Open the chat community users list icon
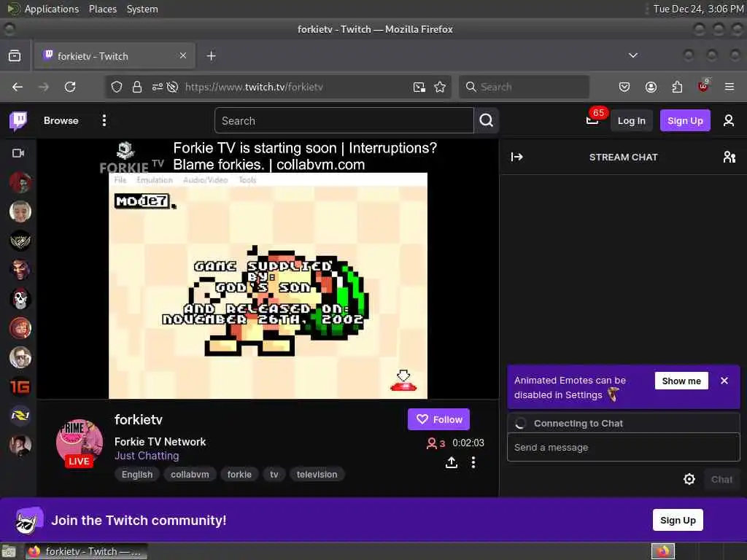Image resolution: width=747 pixels, height=560 pixels. point(729,157)
